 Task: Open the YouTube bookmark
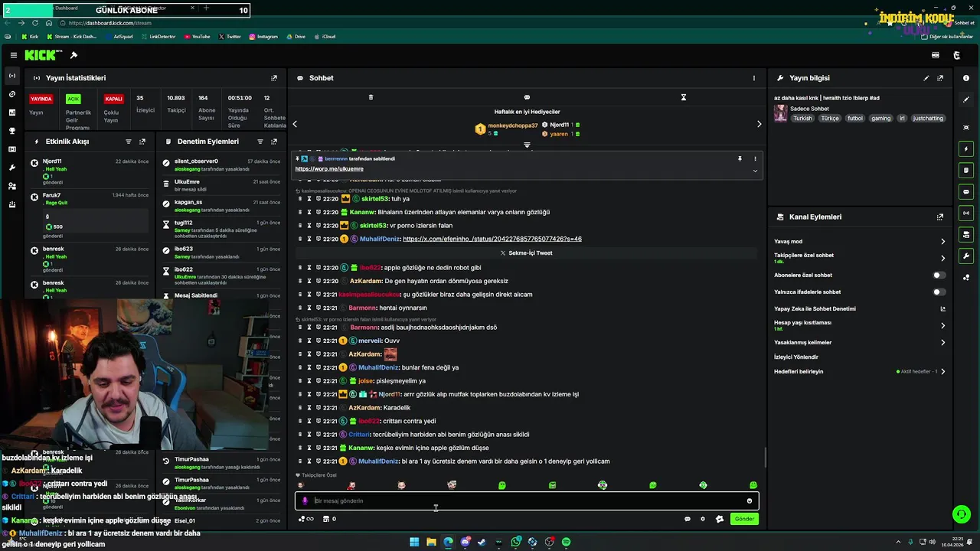[197, 36]
